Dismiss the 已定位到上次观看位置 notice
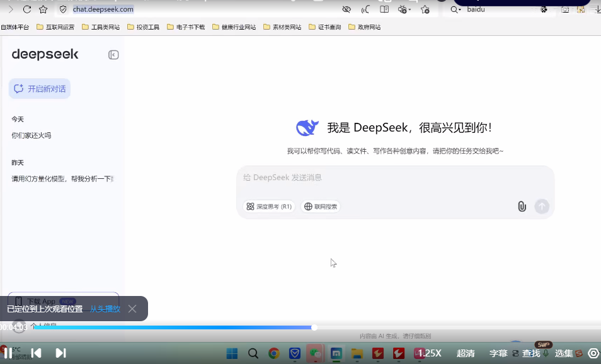601x364 pixels. (x=132, y=309)
